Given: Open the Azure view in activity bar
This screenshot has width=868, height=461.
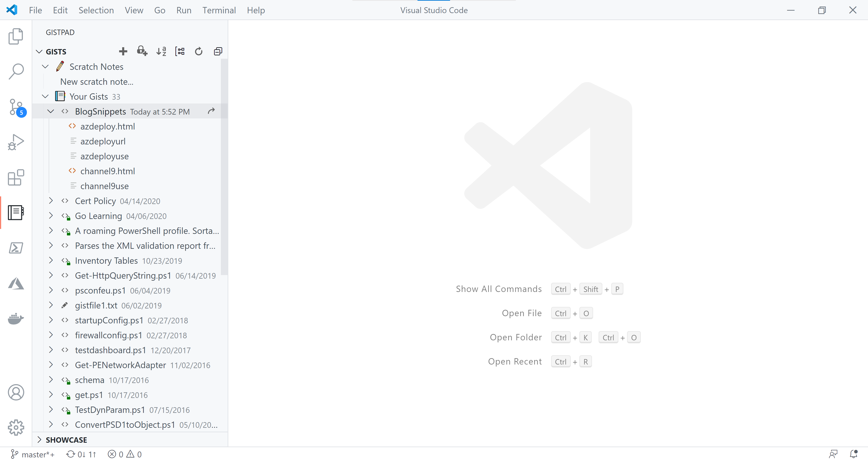Looking at the screenshot, I should coord(16,283).
